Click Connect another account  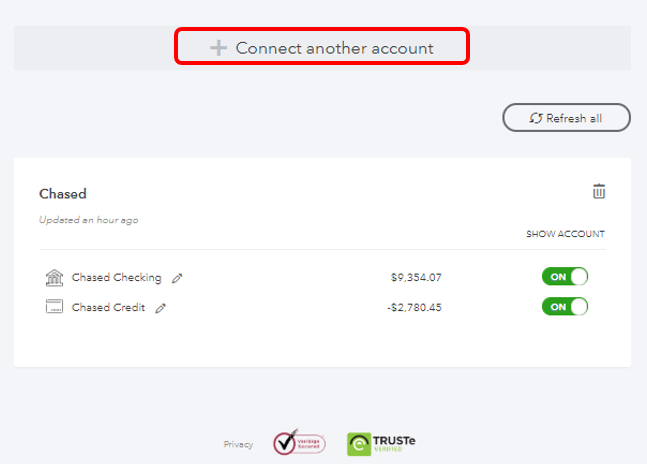coord(334,48)
